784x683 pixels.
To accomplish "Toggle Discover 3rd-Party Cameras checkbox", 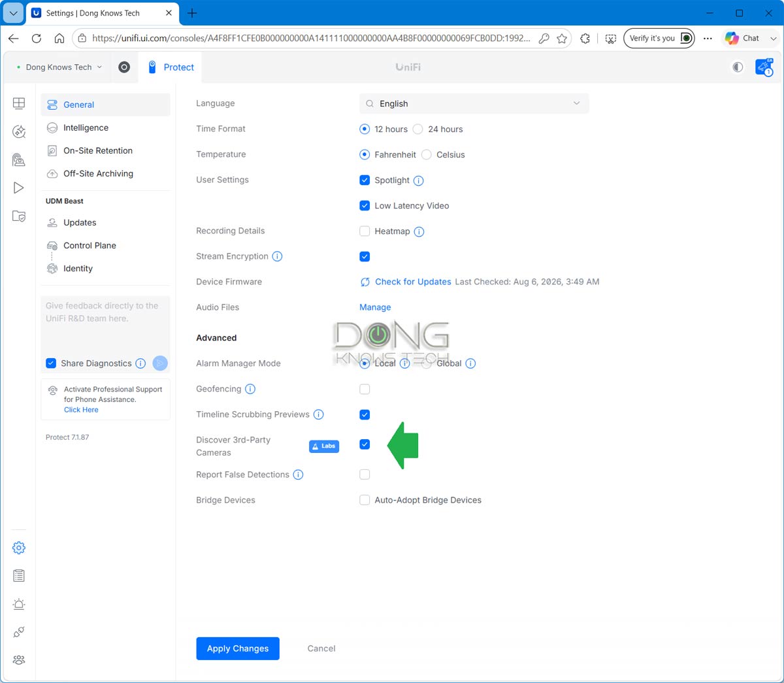I will 365,445.
